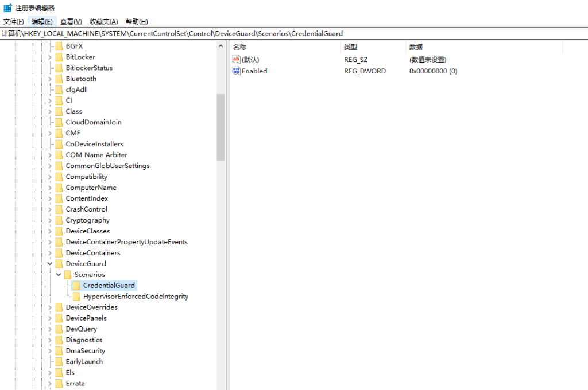Click the Cryptography folder icon
Image resolution: width=588 pixels, height=390 pixels.
pos(59,220)
